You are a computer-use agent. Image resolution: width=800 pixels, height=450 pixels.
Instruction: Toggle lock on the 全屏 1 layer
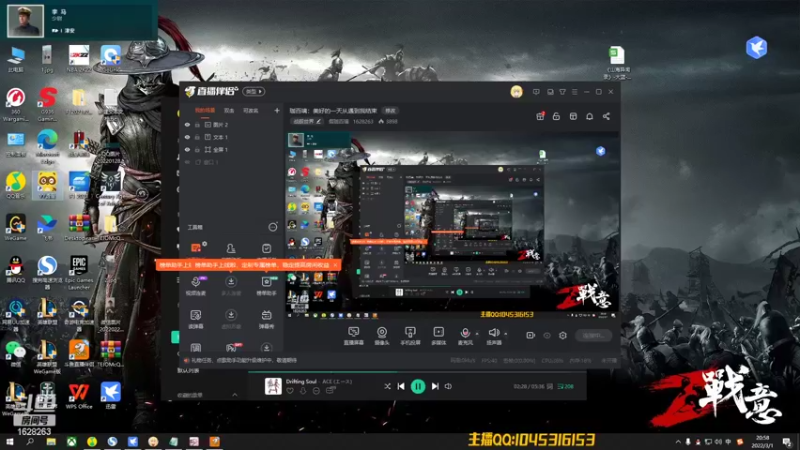click(197, 149)
